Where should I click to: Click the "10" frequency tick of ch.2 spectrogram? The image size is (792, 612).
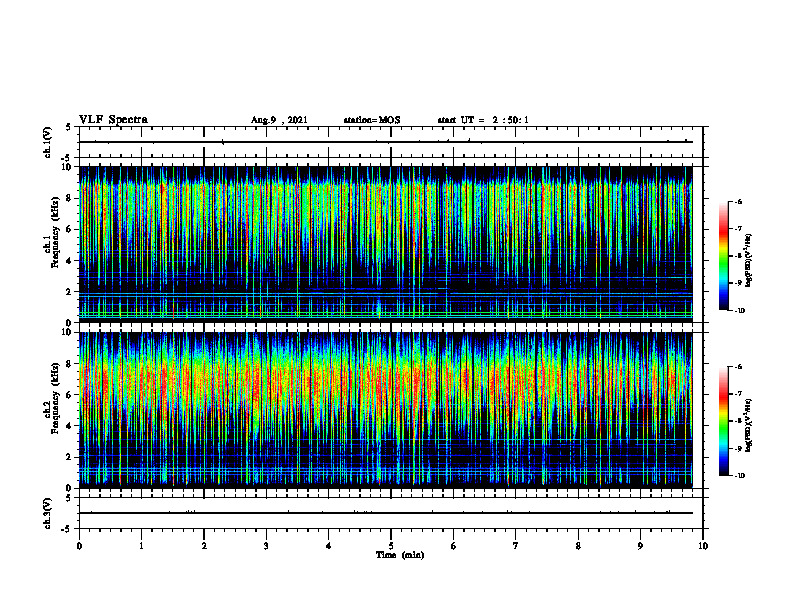(x=67, y=332)
